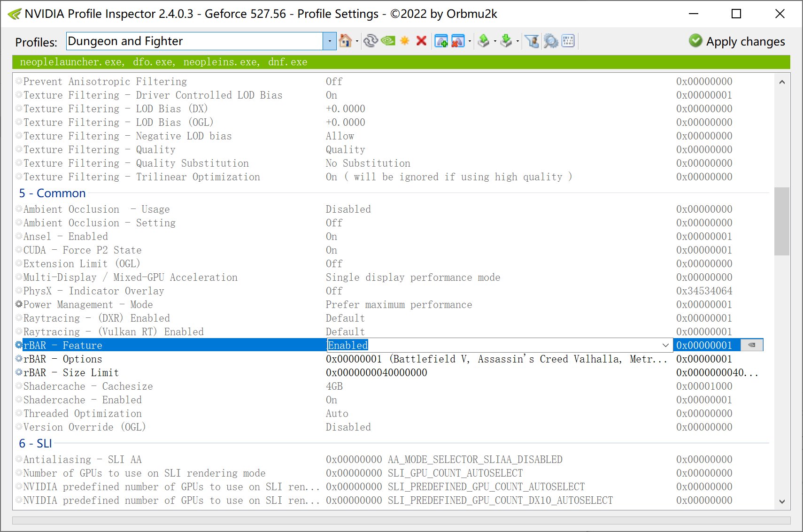Image resolution: width=803 pixels, height=532 pixels.
Task: Collapse the 5 - Common section header
Action: [52, 193]
